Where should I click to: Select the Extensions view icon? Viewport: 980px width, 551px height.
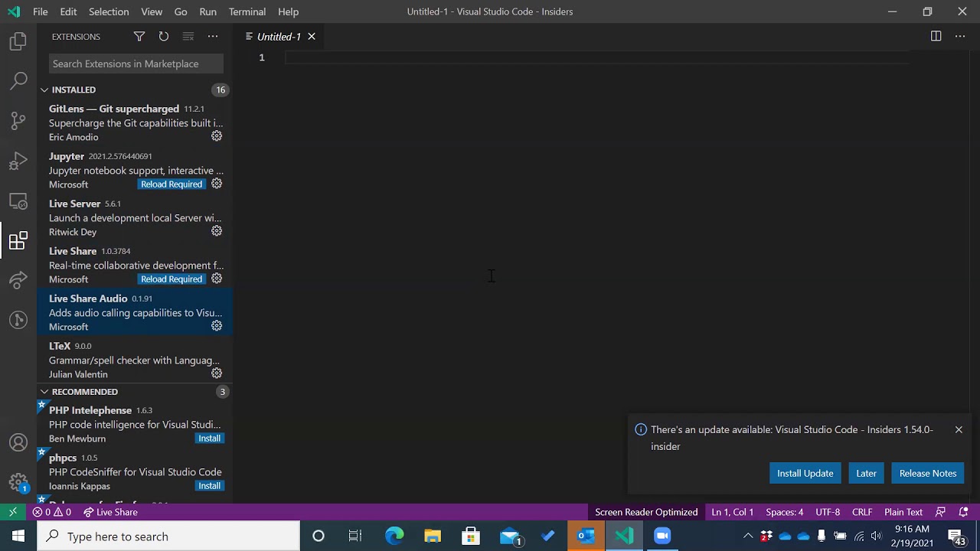pos(18,242)
